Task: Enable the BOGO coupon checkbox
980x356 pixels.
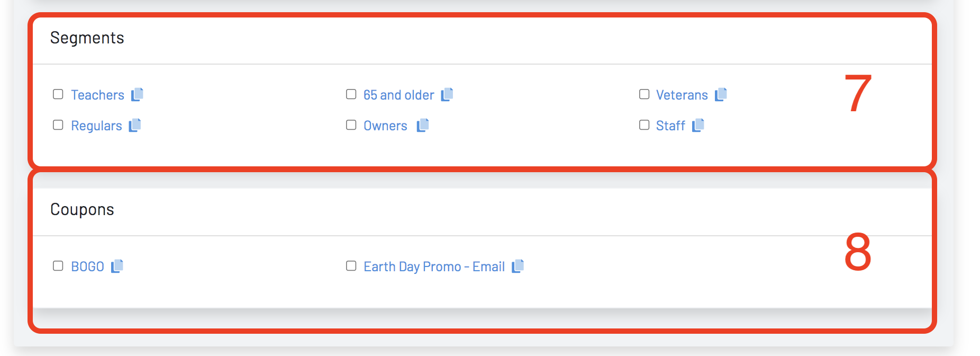Action: (x=58, y=266)
